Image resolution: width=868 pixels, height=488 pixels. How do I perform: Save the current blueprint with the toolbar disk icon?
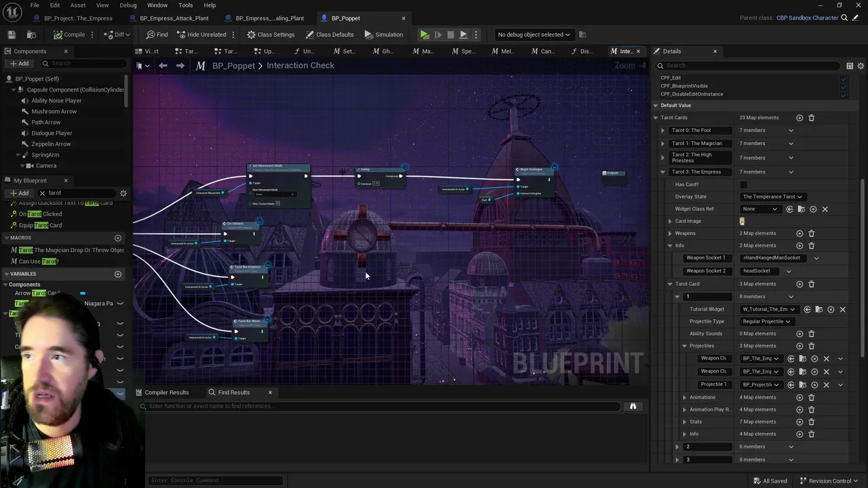[x=12, y=35]
